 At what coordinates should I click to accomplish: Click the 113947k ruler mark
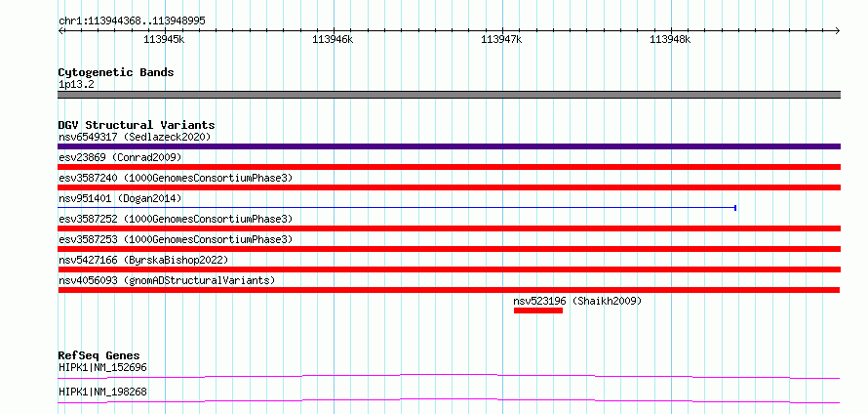501,39
